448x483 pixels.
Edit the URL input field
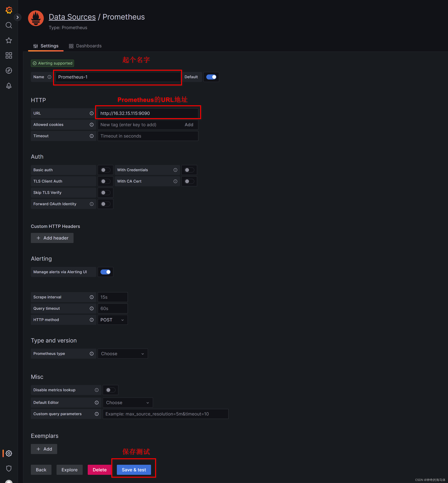click(147, 113)
